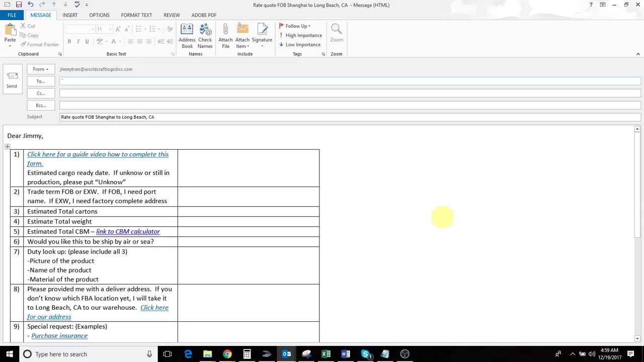The height and width of the screenshot is (362, 644).
Task: Switch to the FORMAT TEXT tab
Action: (x=136, y=15)
